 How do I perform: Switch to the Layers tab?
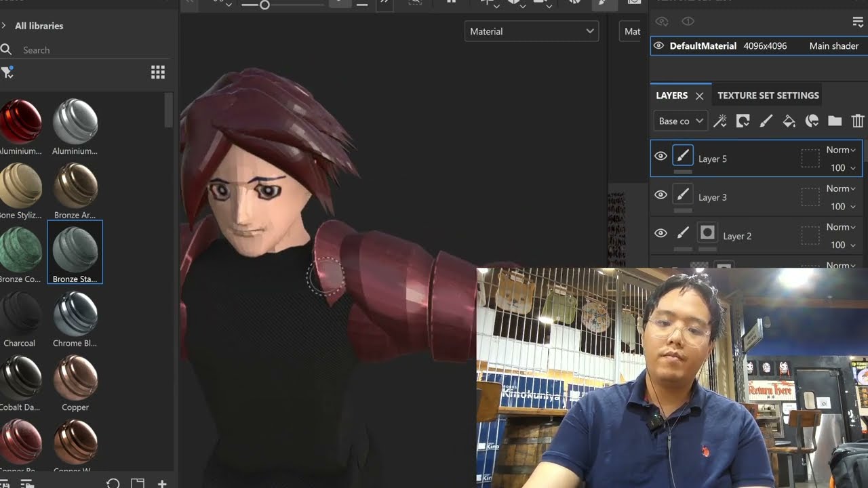[x=672, y=96]
